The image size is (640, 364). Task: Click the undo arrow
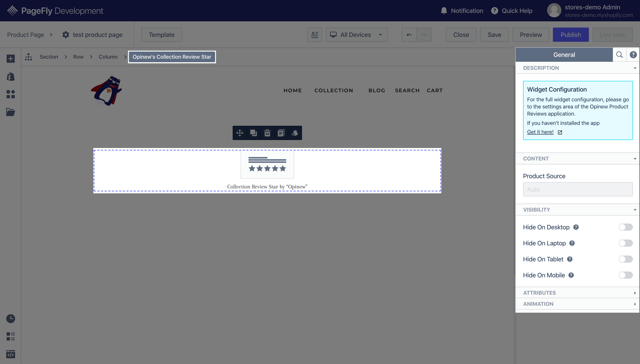coord(409,35)
